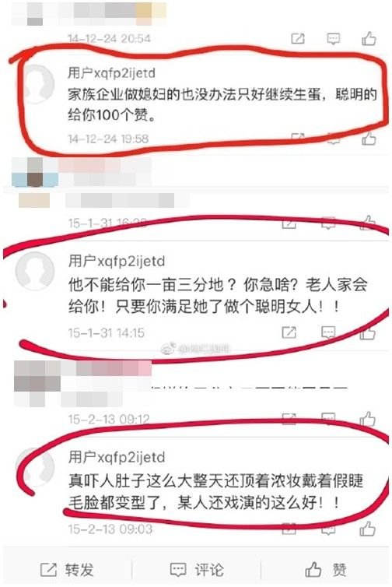Like the comment dated 15-1-31 at 16:2x
The image size is (392, 587).
(368, 223)
